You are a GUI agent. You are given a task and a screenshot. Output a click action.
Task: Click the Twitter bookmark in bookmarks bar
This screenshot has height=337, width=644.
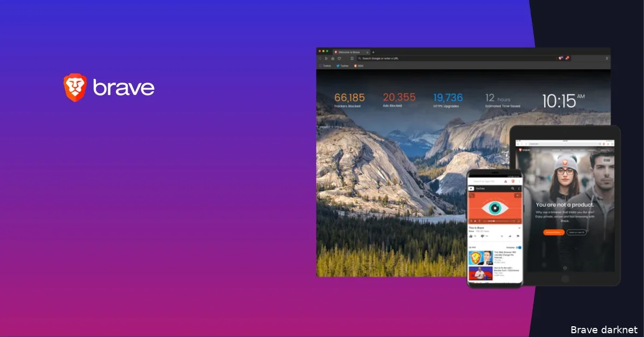click(342, 65)
